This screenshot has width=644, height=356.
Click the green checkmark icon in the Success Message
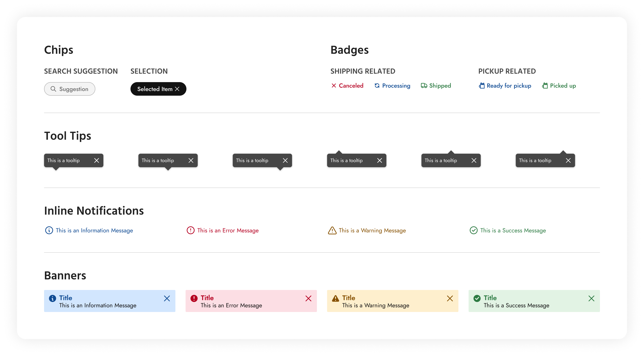point(474,230)
